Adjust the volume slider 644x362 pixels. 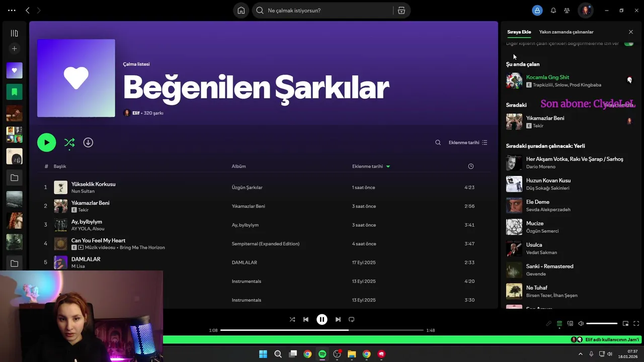(x=602, y=324)
